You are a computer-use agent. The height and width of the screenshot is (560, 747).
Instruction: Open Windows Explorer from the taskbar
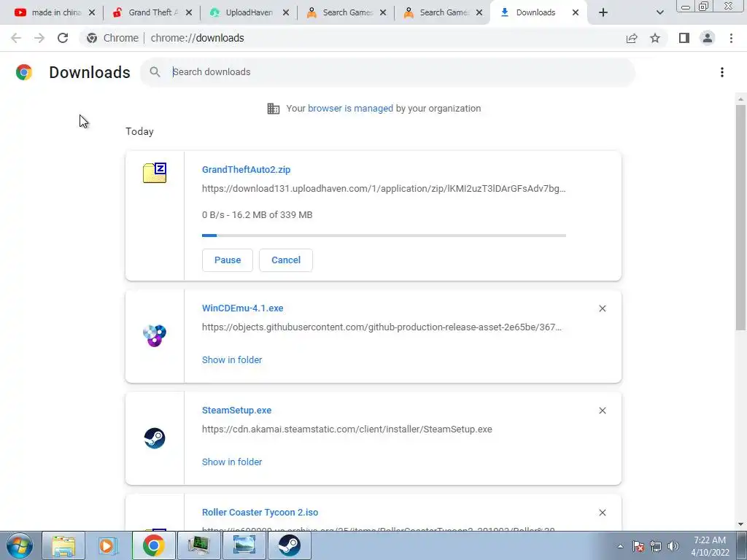click(x=64, y=545)
